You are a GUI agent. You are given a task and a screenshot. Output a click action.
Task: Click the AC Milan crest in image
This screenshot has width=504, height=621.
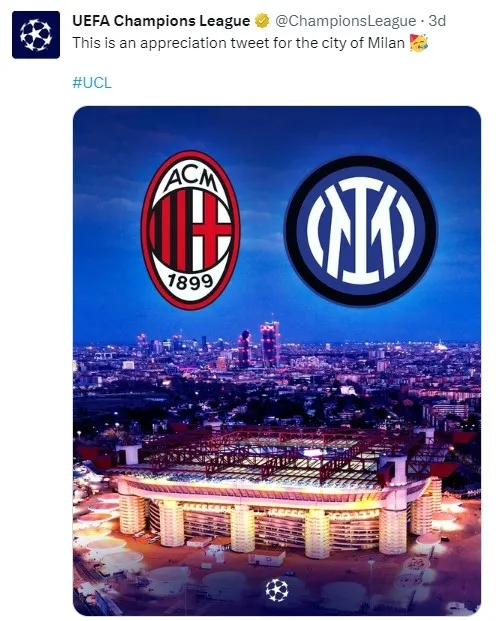191,230
